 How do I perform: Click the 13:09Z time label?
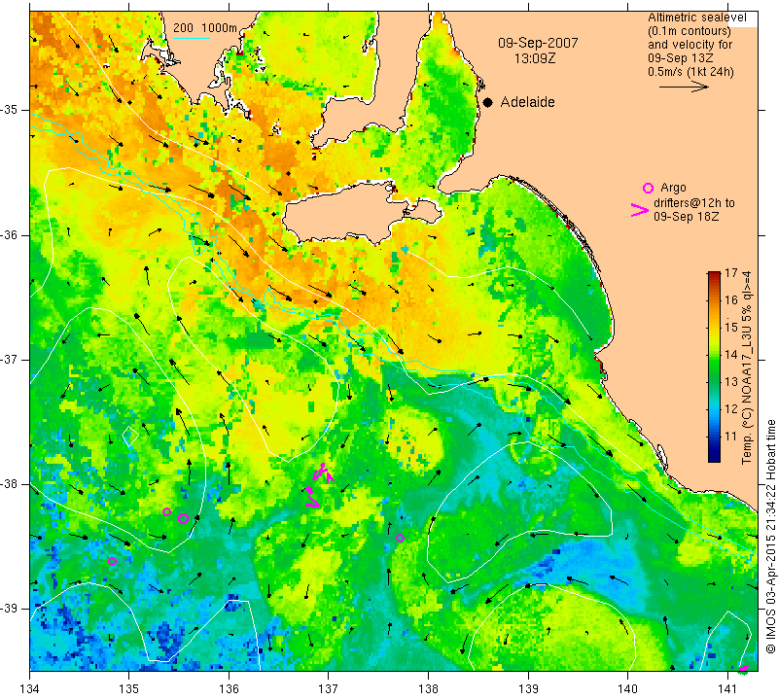[x=534, y=58]
